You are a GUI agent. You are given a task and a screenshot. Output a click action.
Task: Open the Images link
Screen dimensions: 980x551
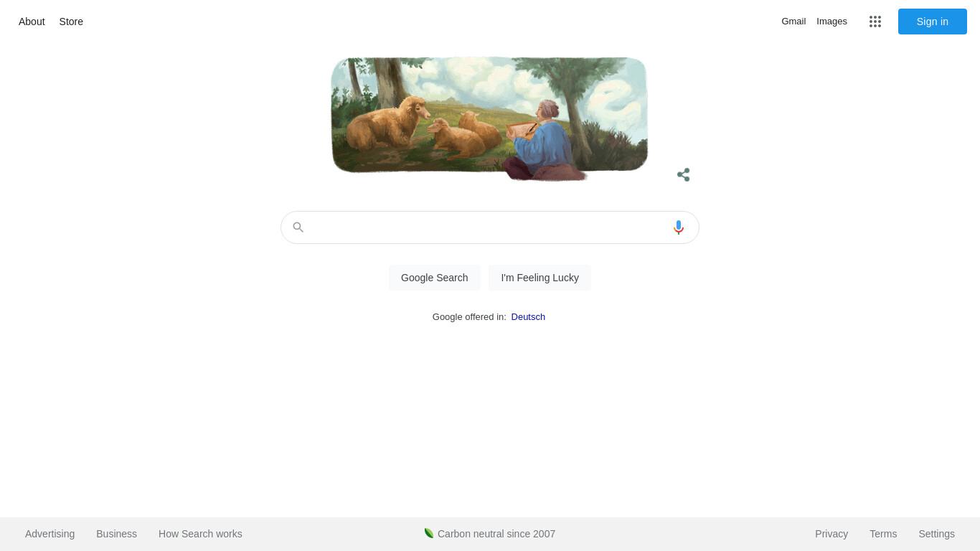[831, 22]
